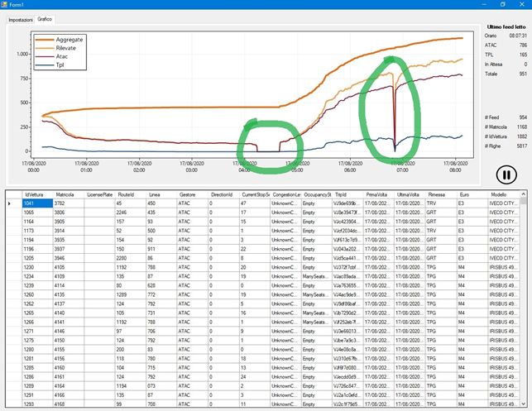Click the Tpl legend entry in chart
The image size is (532, 411).
click(x=63, y=64)
